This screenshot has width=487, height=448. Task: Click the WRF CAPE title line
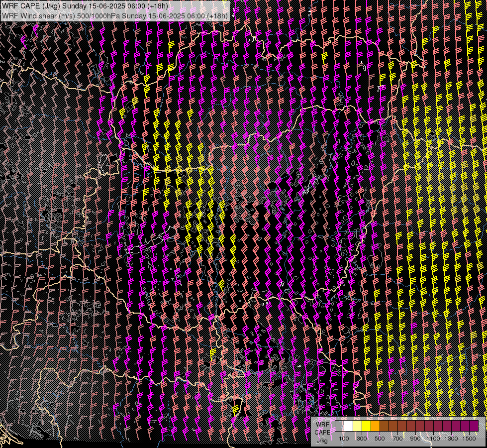tap(85, 6)
